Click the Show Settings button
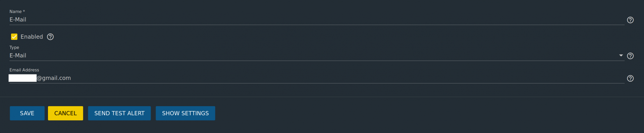The width and height of the screenshot is (644, 133). (185, 113)
